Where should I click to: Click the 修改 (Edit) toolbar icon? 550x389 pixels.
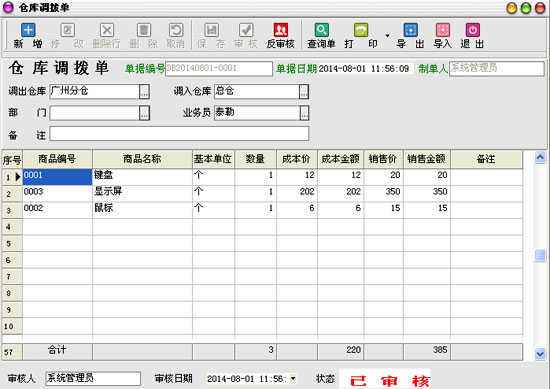click(x=67, y=30)
